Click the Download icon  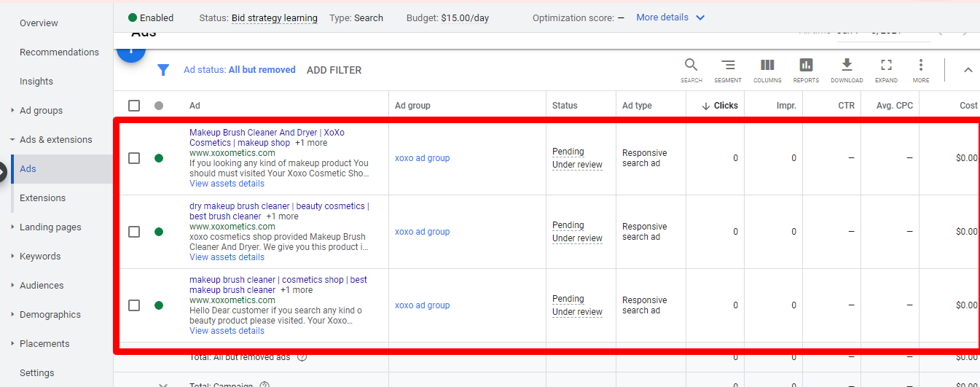click(x=847, y=66)
